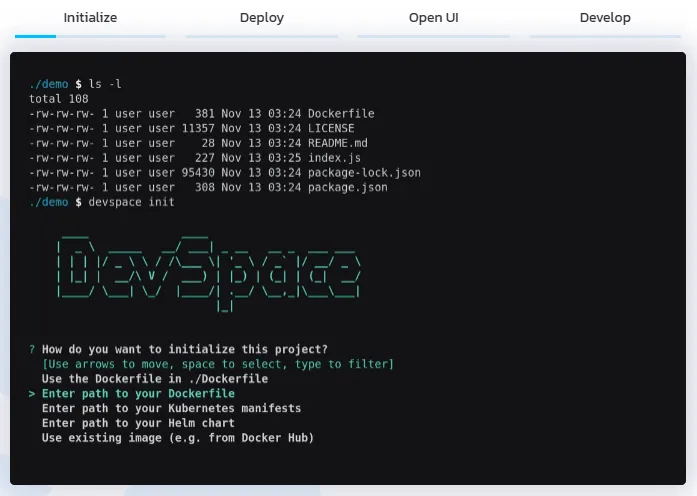Viewport: 697px width, 496px height.
Task: Select option 'Use the Dockerfile in ./Dockerfile'
Action: 155,379
